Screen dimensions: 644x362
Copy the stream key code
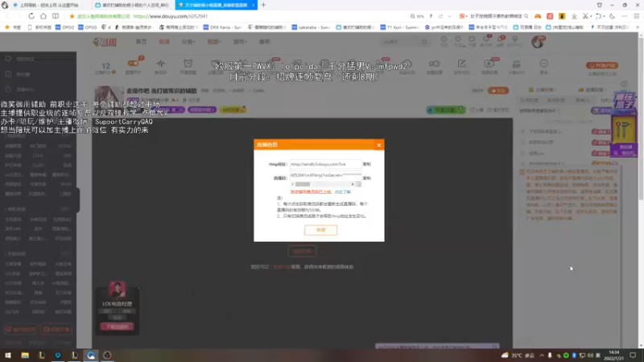(367, 178)
